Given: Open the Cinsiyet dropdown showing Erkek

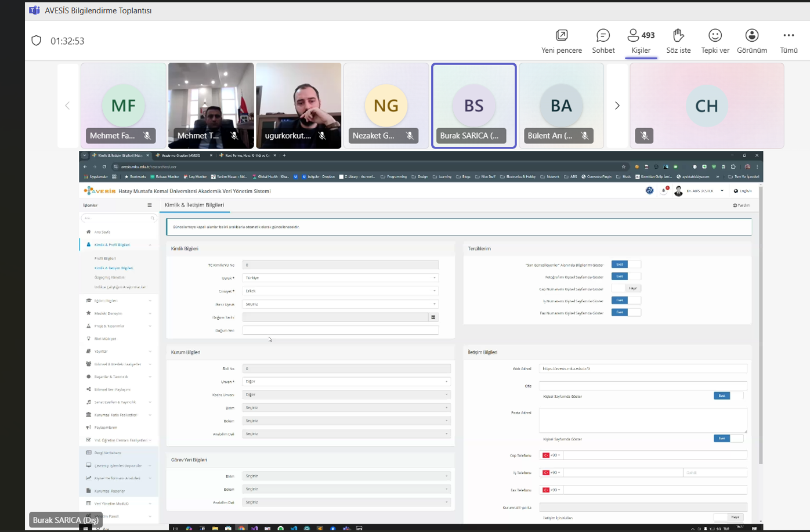Looking at the screenshot, I should (x=340, y=291).
